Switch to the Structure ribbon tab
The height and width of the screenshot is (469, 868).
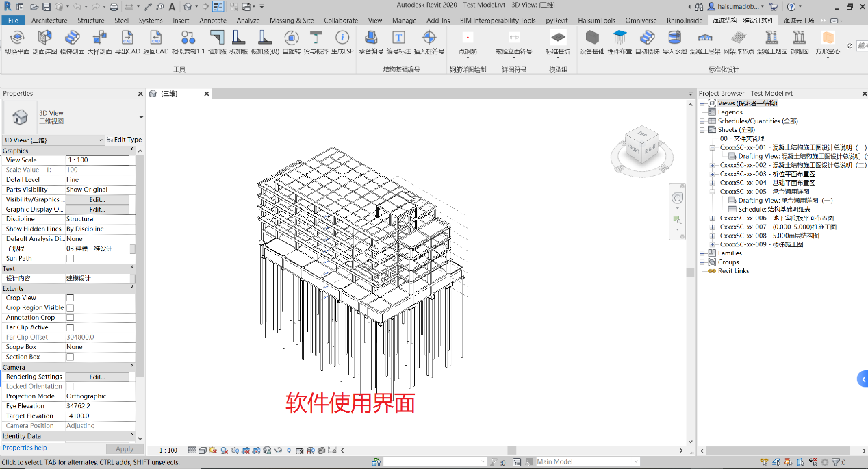click(90, 21)
